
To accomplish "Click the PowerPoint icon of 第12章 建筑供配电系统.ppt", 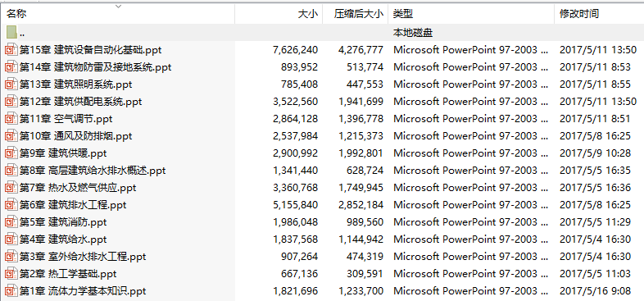I will 11,102.
